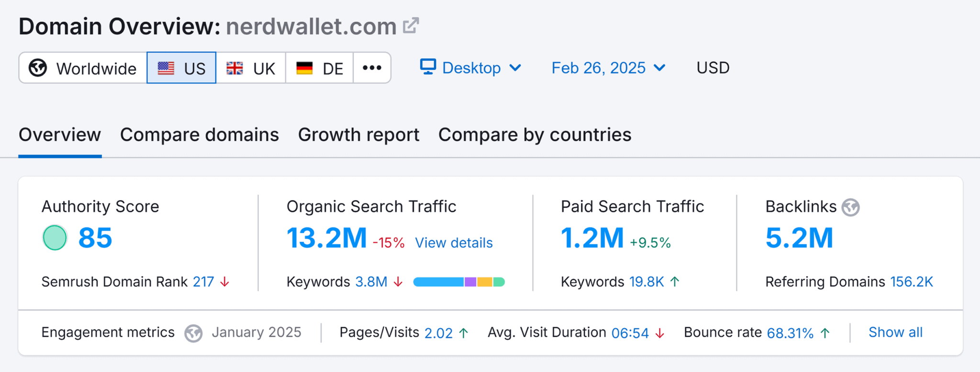Click the -15% organic traffic change

(x=389, y=243)
